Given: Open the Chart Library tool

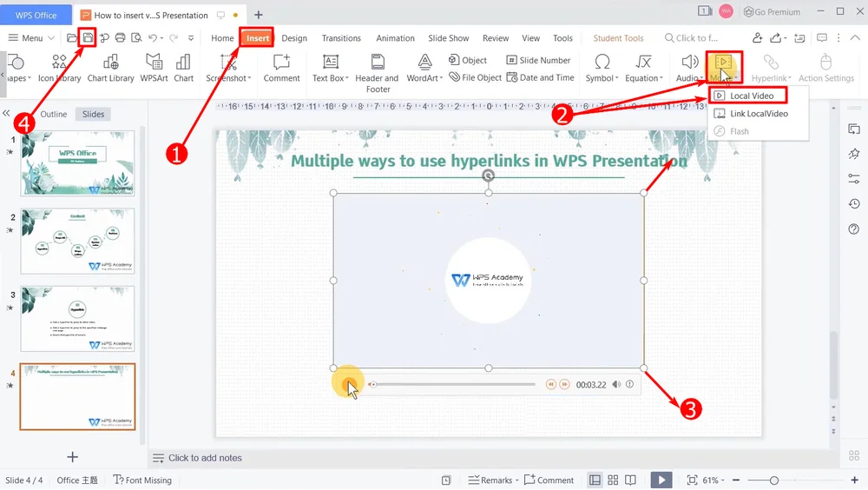Looking at the screenshot, I should click(110, 68).
